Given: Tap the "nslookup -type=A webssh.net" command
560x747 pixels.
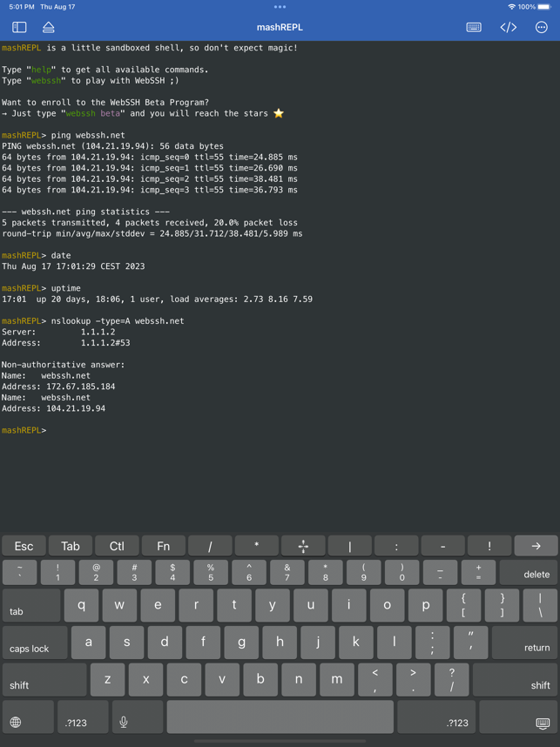Looking at the screenshot, I should [x=118, y=321].
